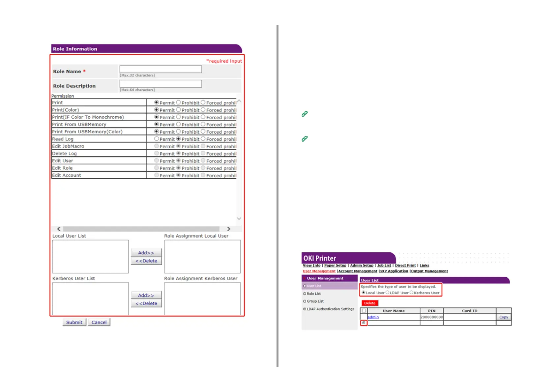Open the Paper Setup menu
Screen dimensions: 555x392
[x=335, y=266]
